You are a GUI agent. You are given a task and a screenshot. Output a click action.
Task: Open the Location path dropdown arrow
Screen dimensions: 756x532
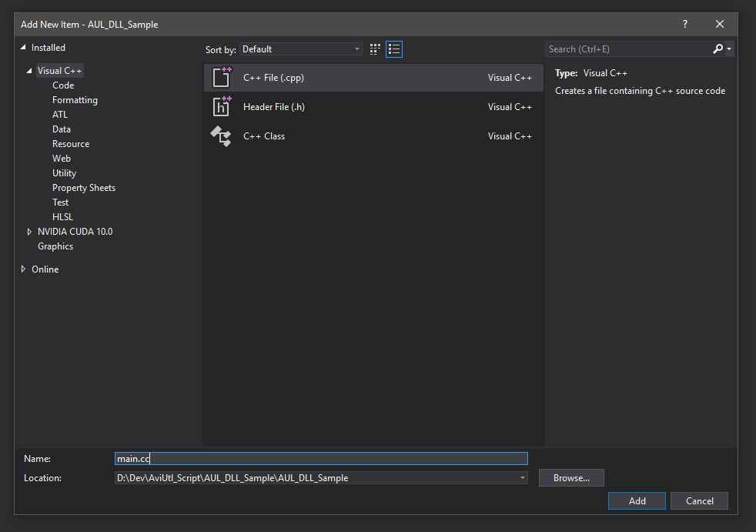click(x=522, y=477)
